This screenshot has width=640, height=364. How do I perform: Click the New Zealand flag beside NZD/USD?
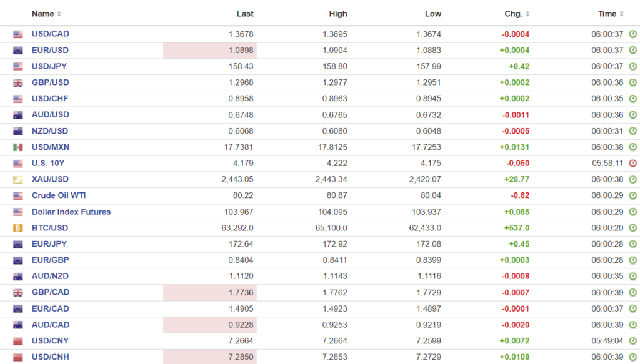[18, 131]
